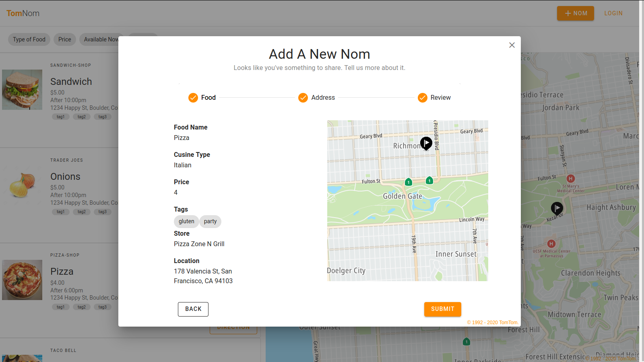
Task: Click the Inner Sunset label on dialog map
Action: pos(456,254)
